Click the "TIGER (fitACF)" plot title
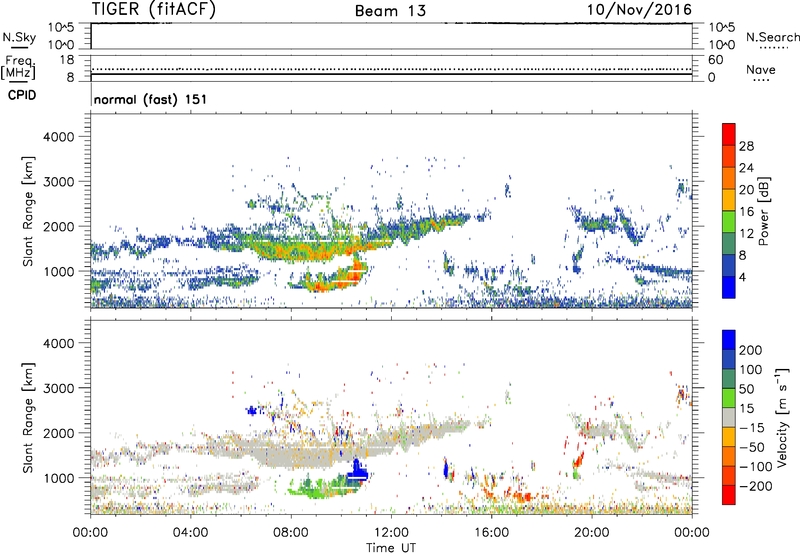The image size is (800, 554). 153,10
